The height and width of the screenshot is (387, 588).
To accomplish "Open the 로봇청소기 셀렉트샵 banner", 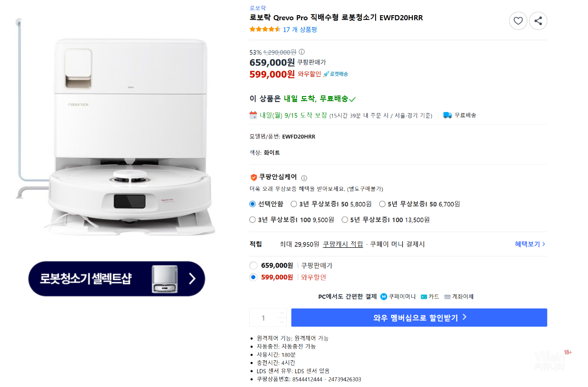I will pyautogui.click(x=117, y=279).
